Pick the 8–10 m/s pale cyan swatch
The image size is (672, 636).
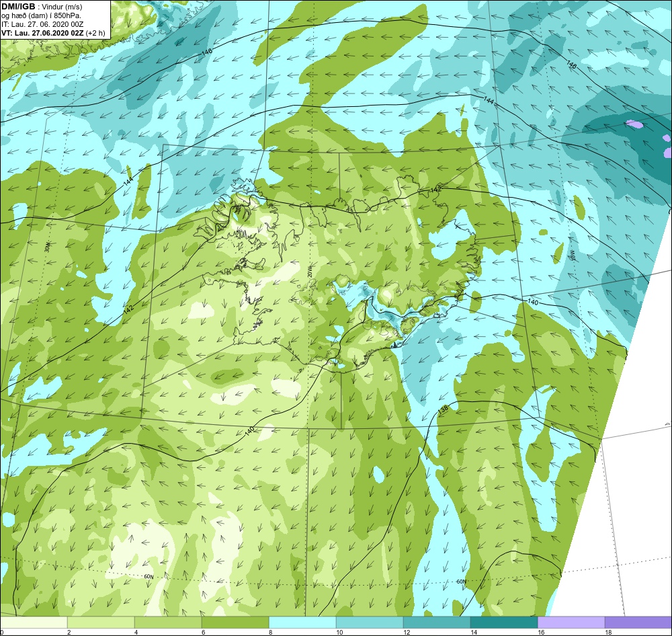[x=302, y=622]
